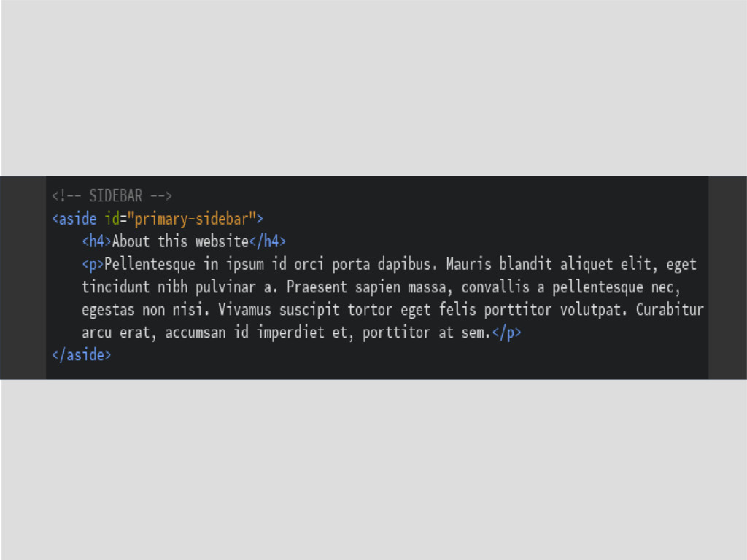This screenshot has height=560, width=747.
Task: Click the right dark margin strip
Action: pos(727,278)
